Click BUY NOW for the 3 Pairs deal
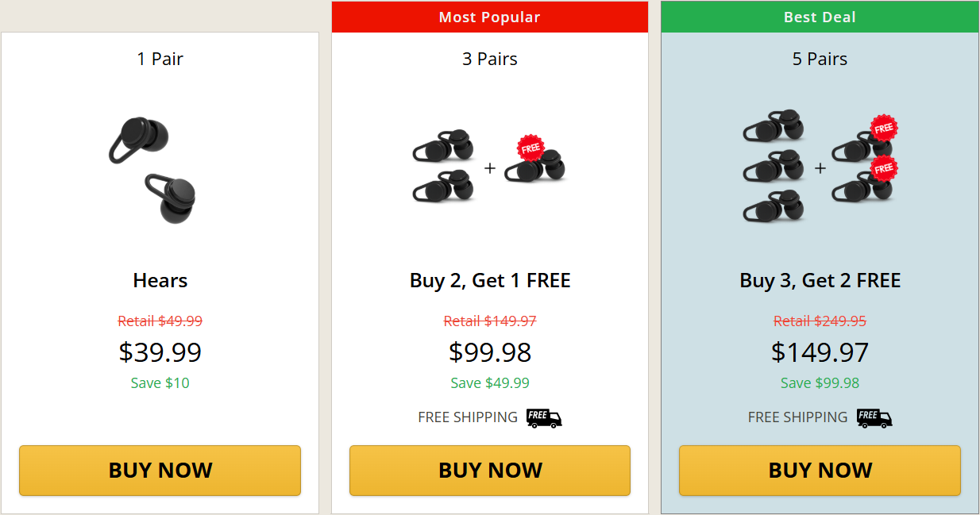 point(489,470)
